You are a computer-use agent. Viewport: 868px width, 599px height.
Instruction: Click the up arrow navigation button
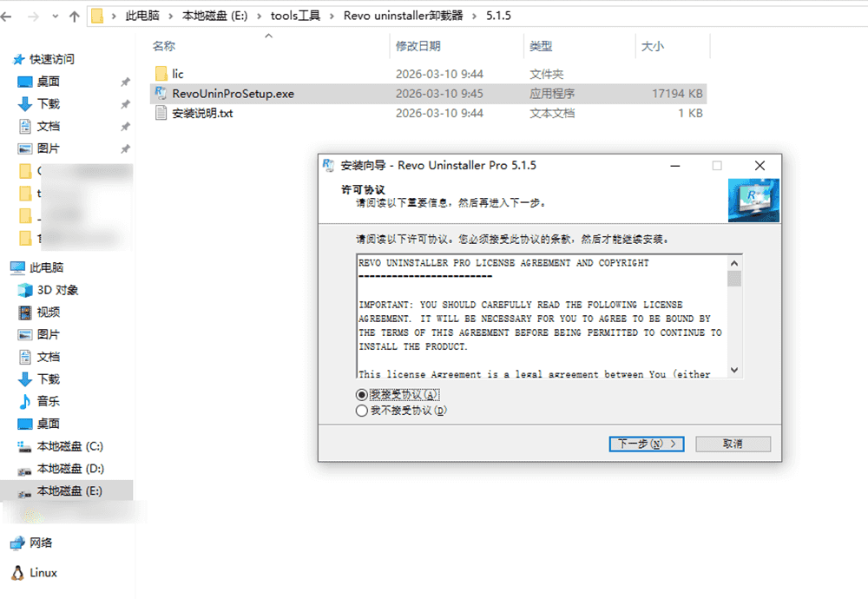[x=74, y=16]
